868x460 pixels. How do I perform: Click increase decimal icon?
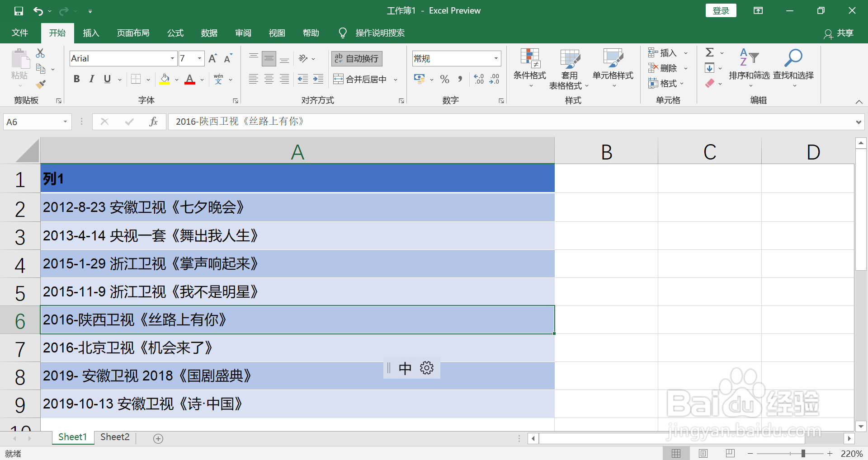pyautogui.click(x=479, y=79)
